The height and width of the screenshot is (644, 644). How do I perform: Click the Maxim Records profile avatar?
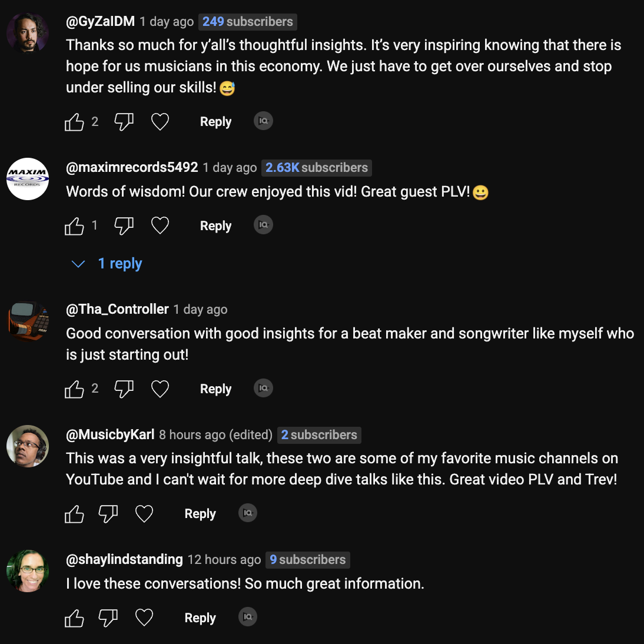click(28, 179)
